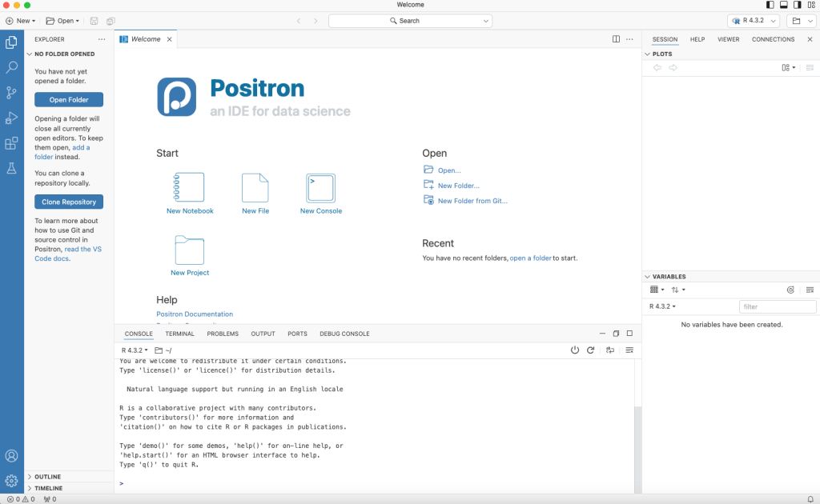Image resolution: width=820 pixels, height=504 pixels.
Task: Click the Open Folder button
Action: click(x=68, y=99)
